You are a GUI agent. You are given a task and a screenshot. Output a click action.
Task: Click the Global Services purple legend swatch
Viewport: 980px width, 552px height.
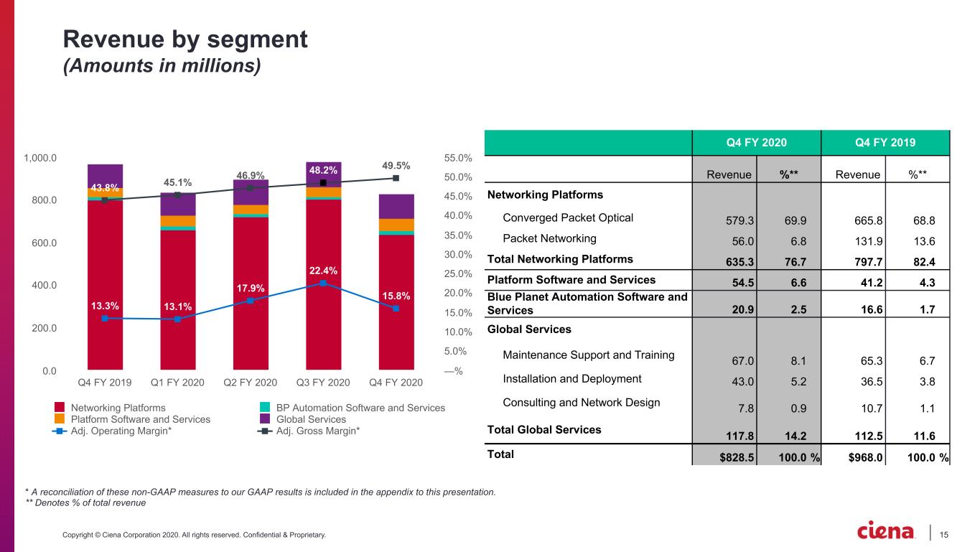click(263, 419)
